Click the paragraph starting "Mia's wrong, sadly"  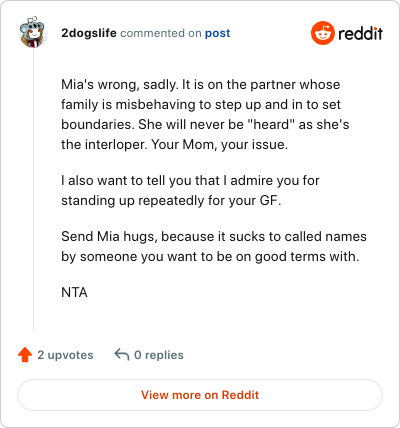[x=205, y=114]
